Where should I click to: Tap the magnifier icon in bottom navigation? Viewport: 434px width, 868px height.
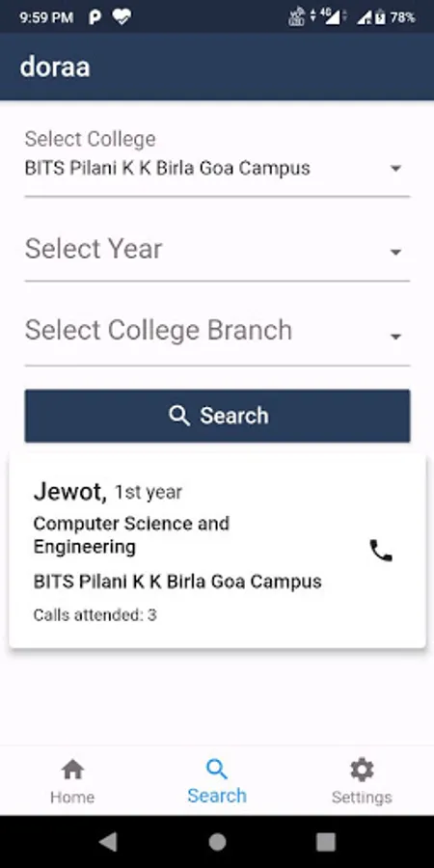tap(216, 770)
